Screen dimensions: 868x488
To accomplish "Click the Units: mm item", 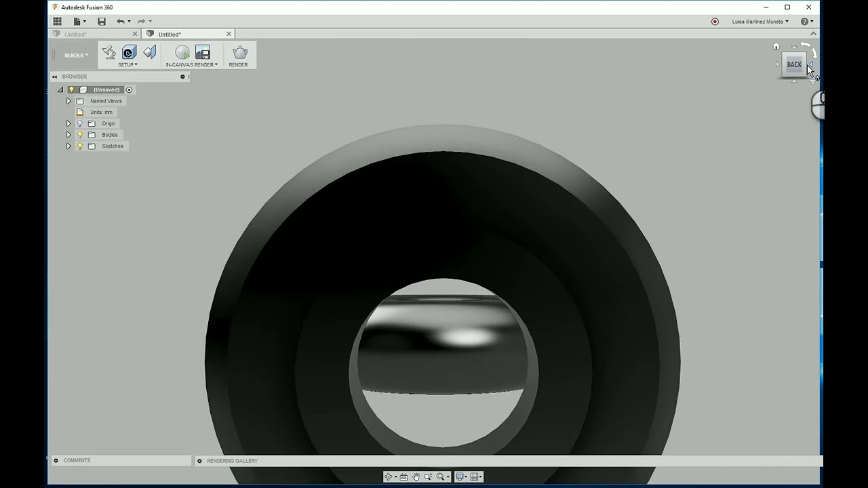I will click(101, 112).
